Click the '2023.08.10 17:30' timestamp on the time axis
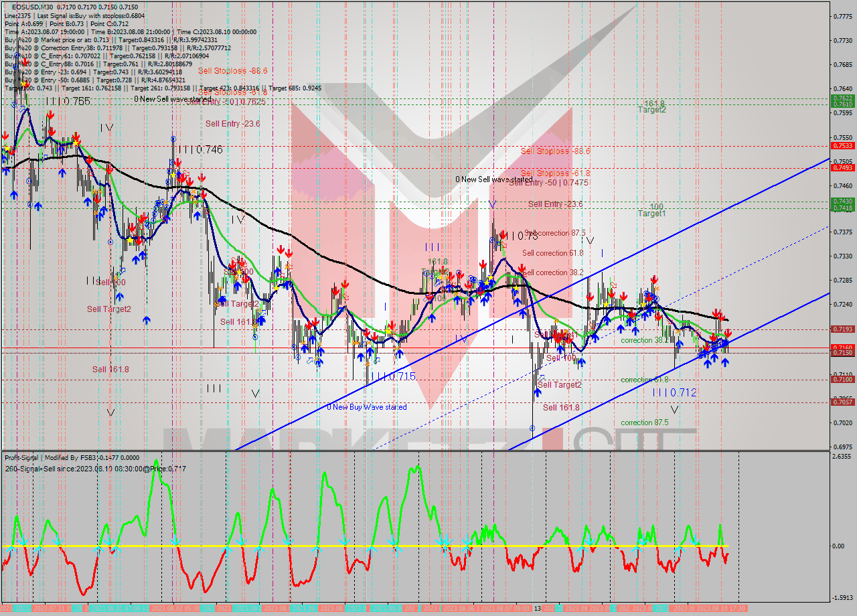Screen dimensions: 857x616 (722, 607)
